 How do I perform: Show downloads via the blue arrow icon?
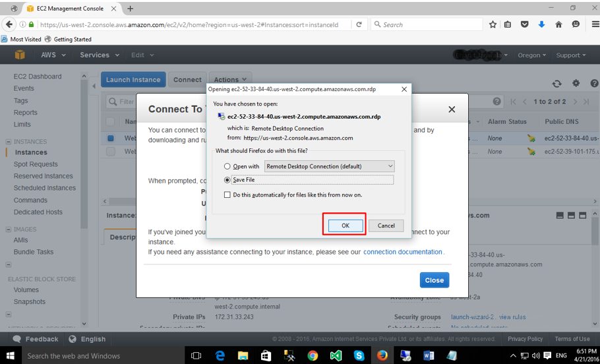click(x=541, y=24)
